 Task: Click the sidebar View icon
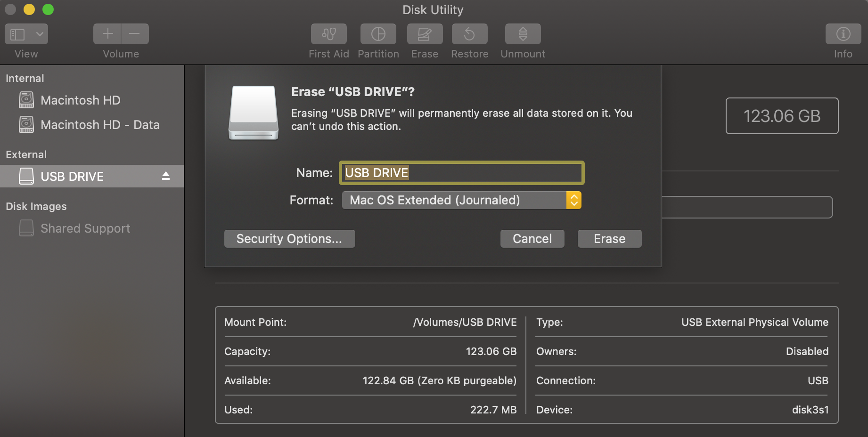click(17, 33)
